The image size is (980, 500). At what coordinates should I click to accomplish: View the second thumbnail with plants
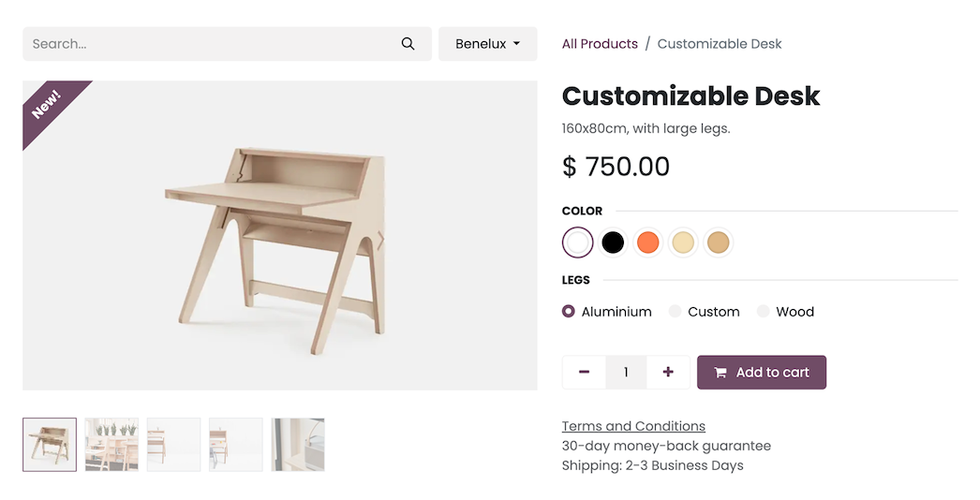[x=111, y=445]
